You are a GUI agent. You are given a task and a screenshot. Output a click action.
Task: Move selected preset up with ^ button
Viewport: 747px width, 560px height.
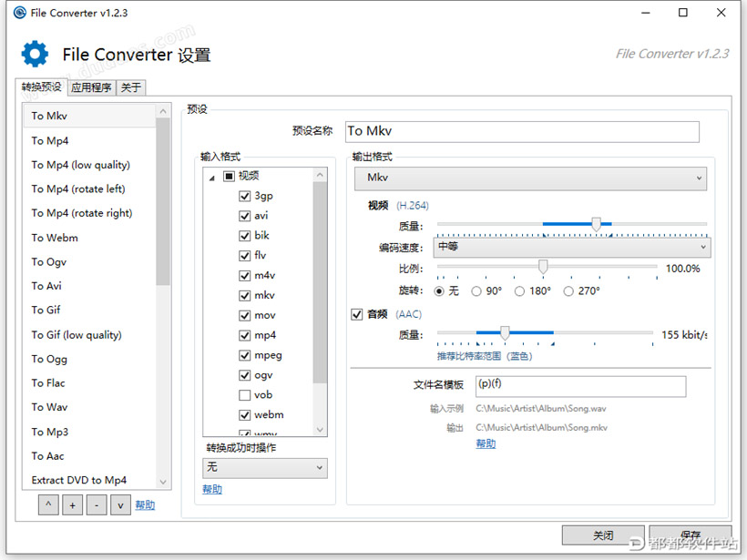[x=48, y=504]
